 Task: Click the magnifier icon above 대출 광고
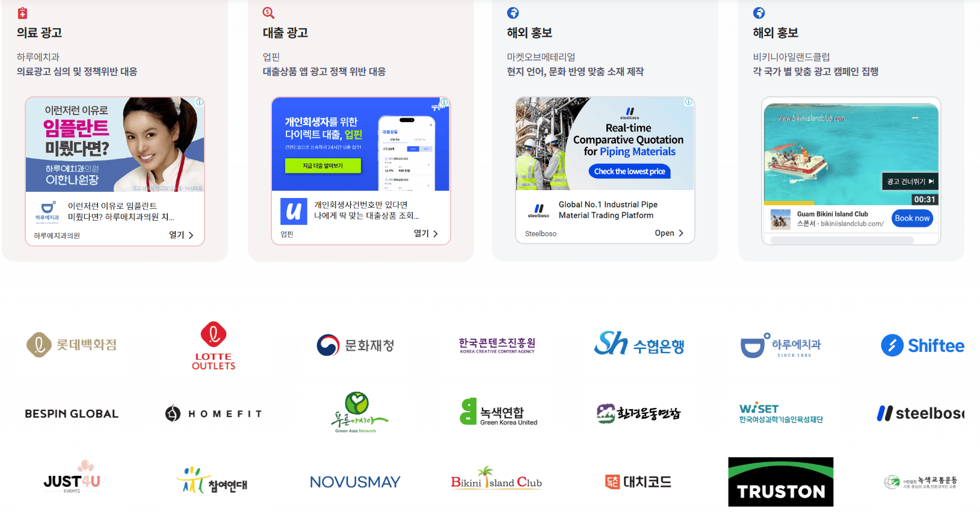pyautogui.click(x=268, y=13)
